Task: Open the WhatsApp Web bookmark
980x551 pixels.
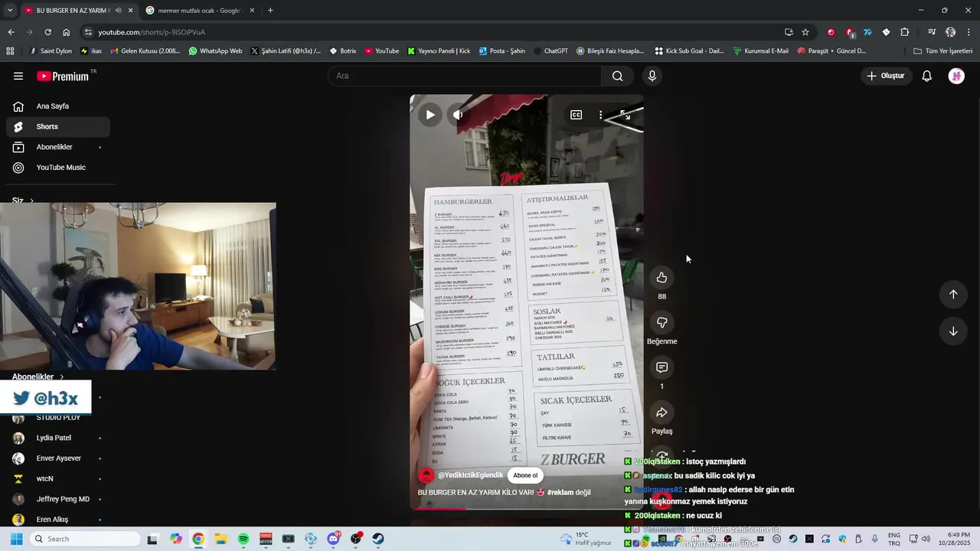Action: point(215,51)
